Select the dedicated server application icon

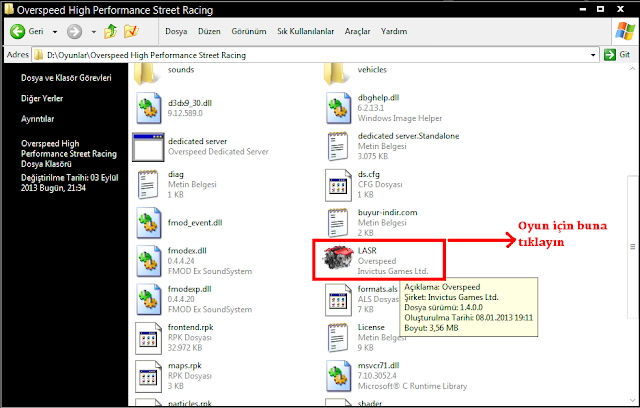coord(148,146)
